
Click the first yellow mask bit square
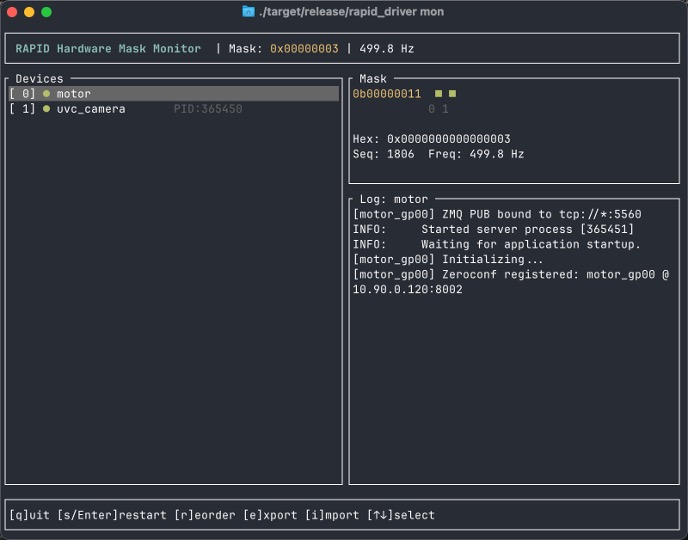(x=438, y=94)
